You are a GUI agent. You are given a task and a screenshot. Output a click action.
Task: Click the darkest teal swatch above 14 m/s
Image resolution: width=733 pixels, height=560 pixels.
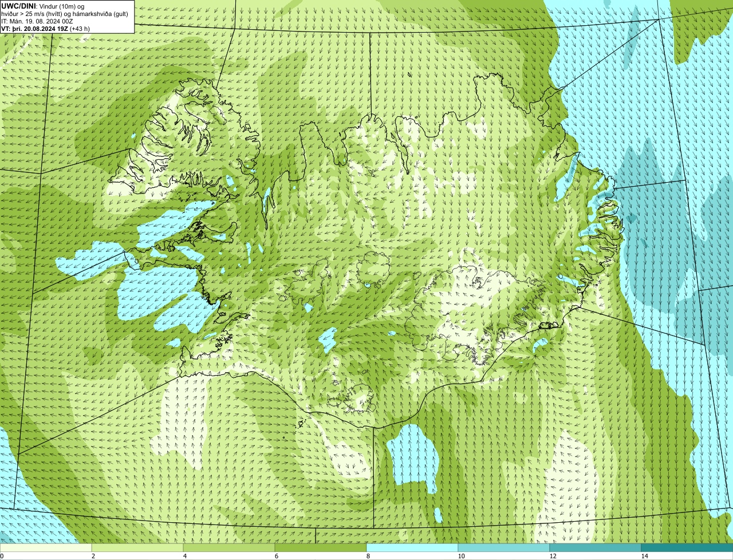pos(687,547)
